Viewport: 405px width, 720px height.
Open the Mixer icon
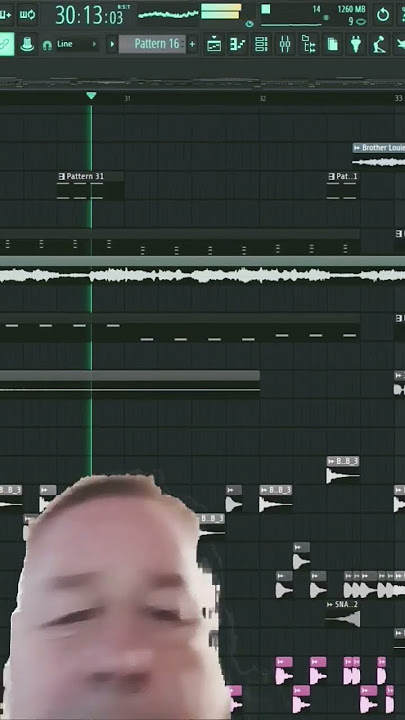coord(285,44)
